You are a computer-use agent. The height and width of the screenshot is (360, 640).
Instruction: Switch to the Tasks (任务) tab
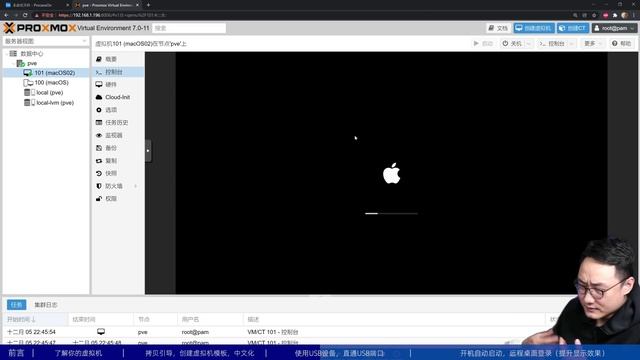[17, 305]
